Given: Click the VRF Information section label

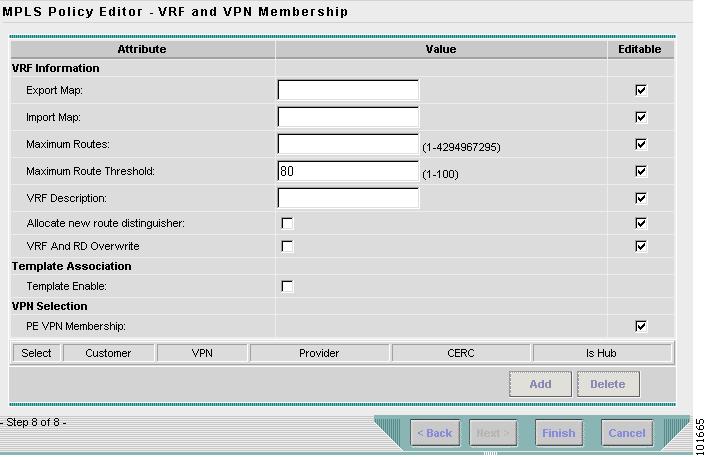Looking at the screenshot, I should tap(55, 68).
